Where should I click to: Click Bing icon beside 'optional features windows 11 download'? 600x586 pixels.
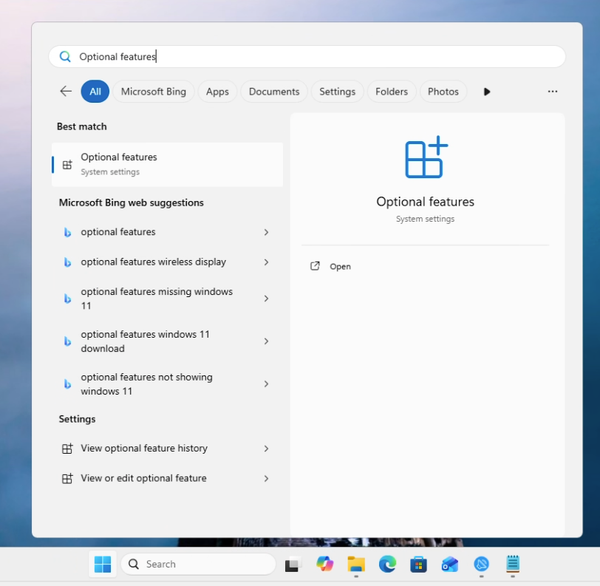[x=67, y=341]
